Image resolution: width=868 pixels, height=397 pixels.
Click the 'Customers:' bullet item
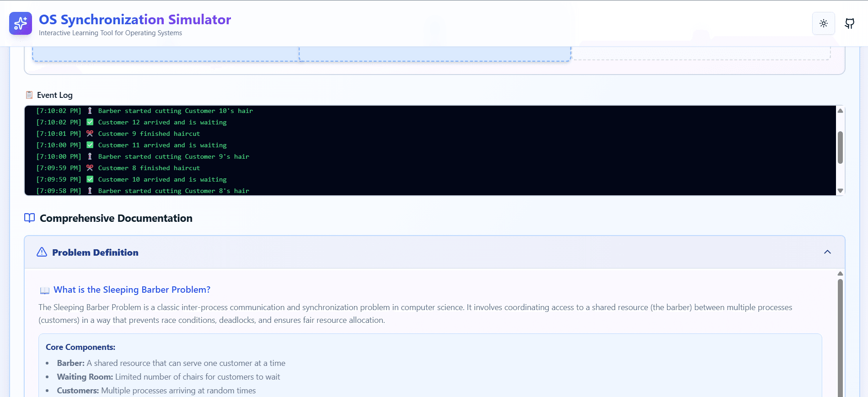156,391
